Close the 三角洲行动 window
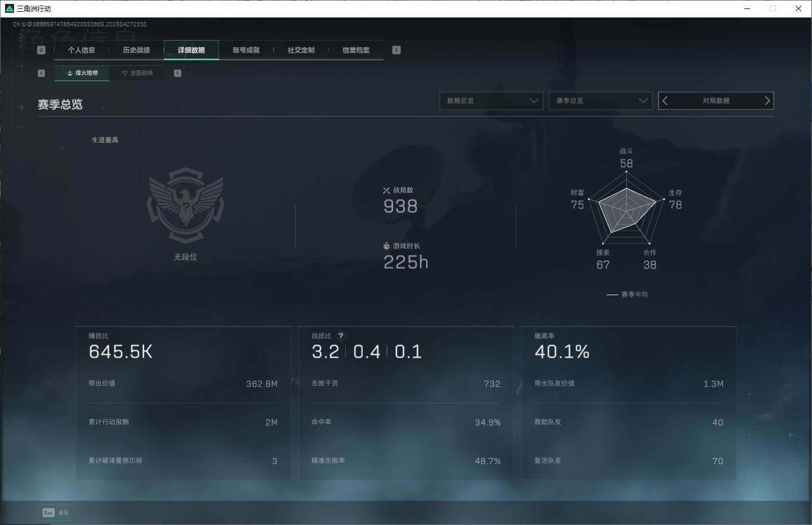812x525 pixels. pyautogui.click(x=798, y=8)
